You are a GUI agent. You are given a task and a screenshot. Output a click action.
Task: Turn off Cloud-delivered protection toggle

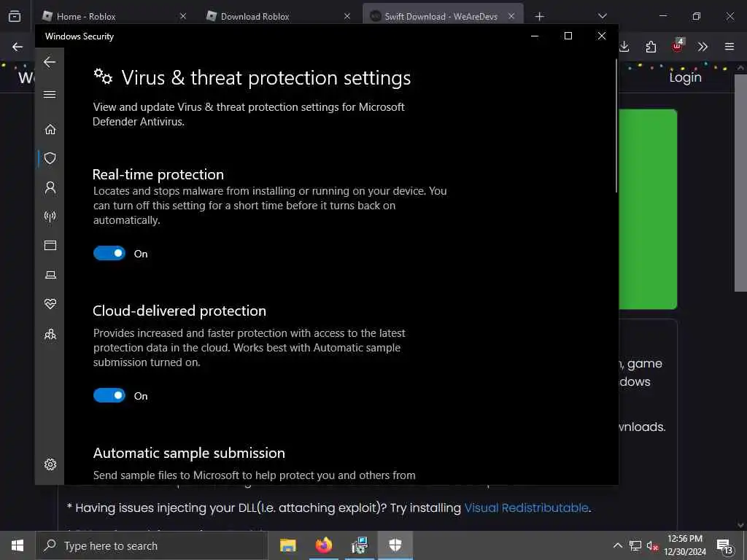point(109,395)
